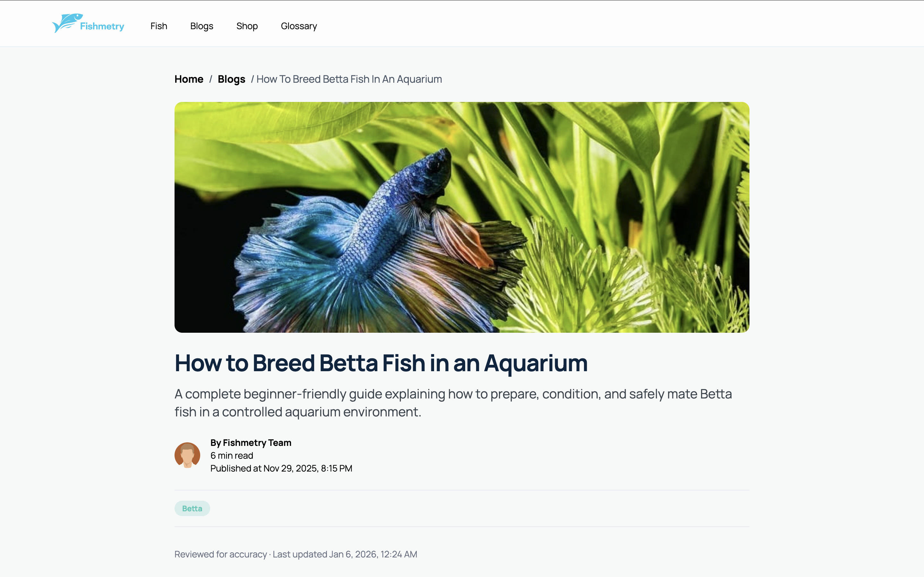The width and height of the screenshot is (924, 577).
Task: Click the Fishmetry fish logo icon
Action: click(69, 23)
